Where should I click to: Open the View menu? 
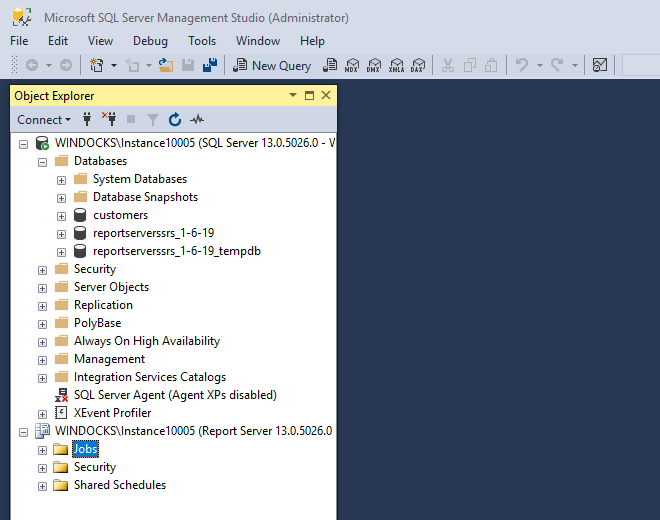pyautogui.click(x=100, y=41)
